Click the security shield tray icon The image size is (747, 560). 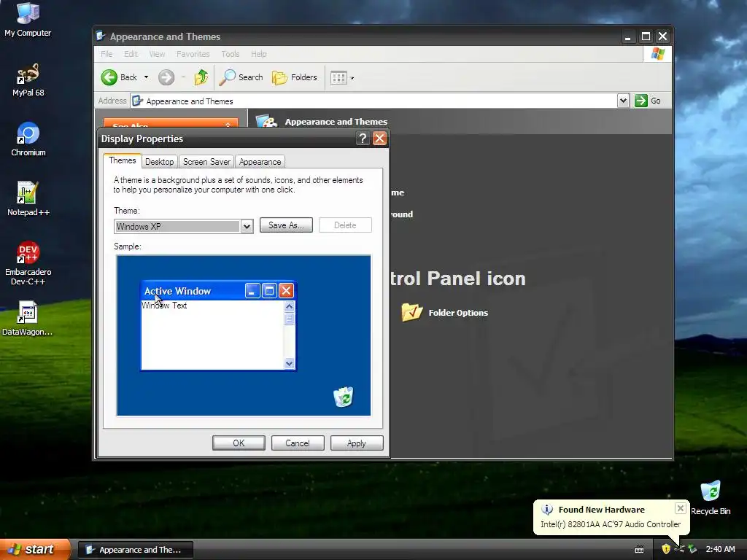coord(665,549)
